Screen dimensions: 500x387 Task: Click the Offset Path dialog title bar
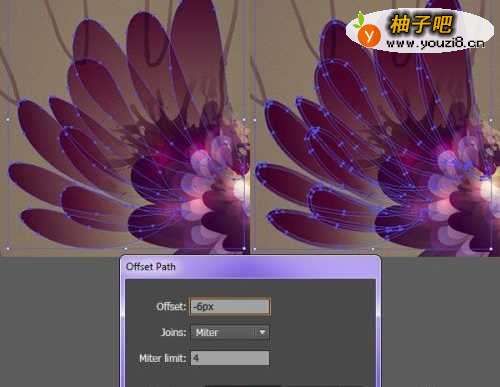(x=250, y=267)
